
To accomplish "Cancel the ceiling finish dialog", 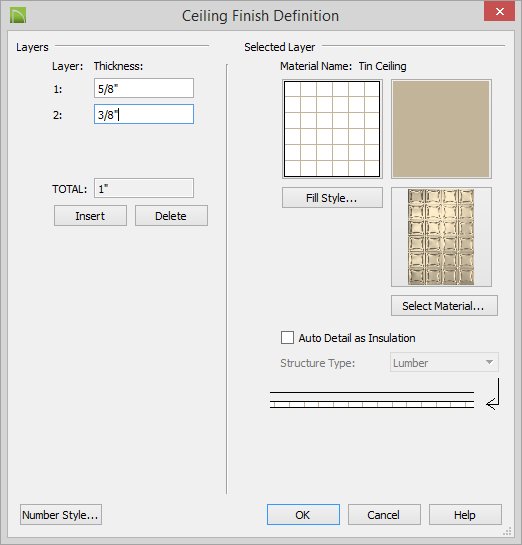I will pos(384,514).
